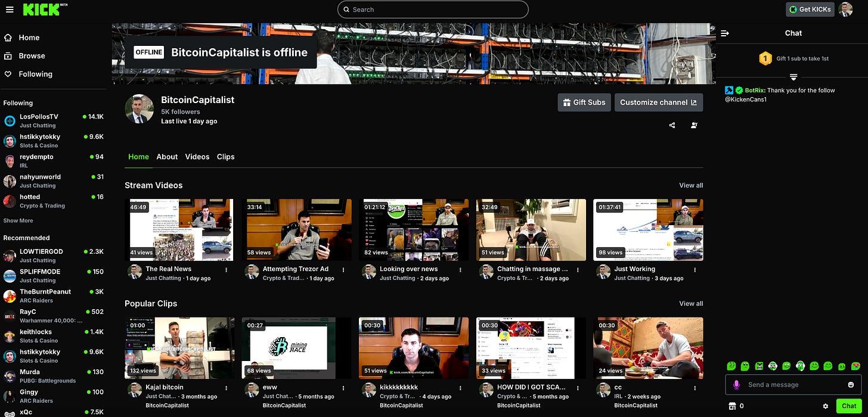Screen dimensions: 868x417
Task: Click the share channel icon
Action: 672,125
